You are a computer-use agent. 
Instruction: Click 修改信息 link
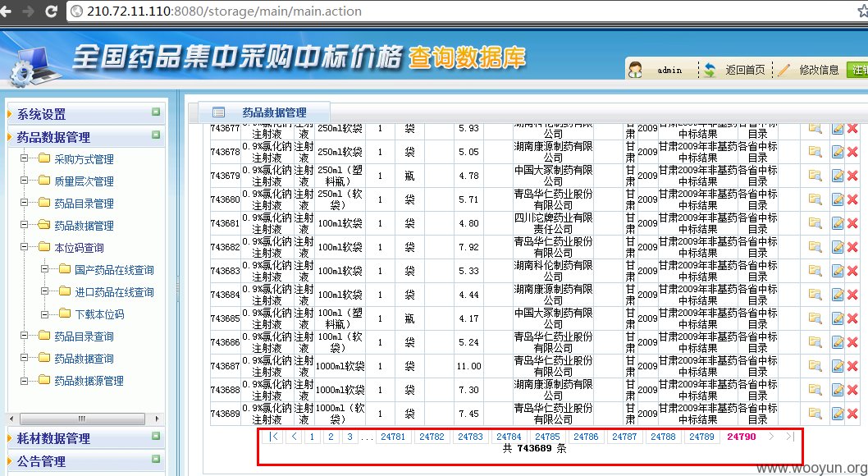click(x=820, y=71)
